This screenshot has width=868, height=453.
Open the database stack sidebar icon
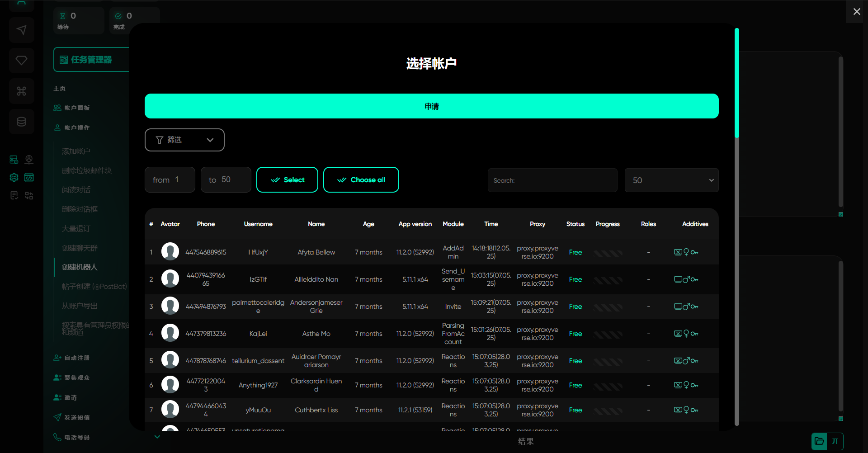[21, 122]
